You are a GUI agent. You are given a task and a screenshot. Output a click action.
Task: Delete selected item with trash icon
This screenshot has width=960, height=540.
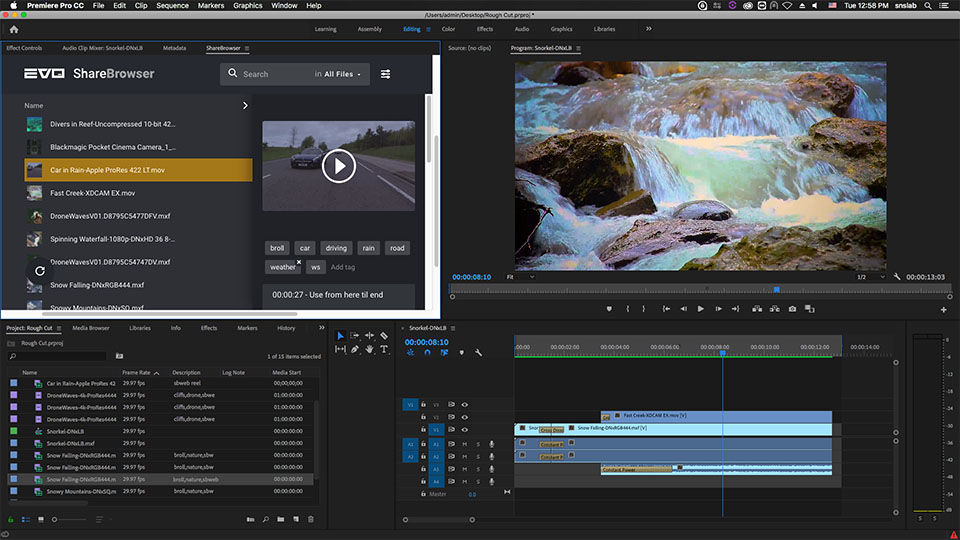coord(310,519)
